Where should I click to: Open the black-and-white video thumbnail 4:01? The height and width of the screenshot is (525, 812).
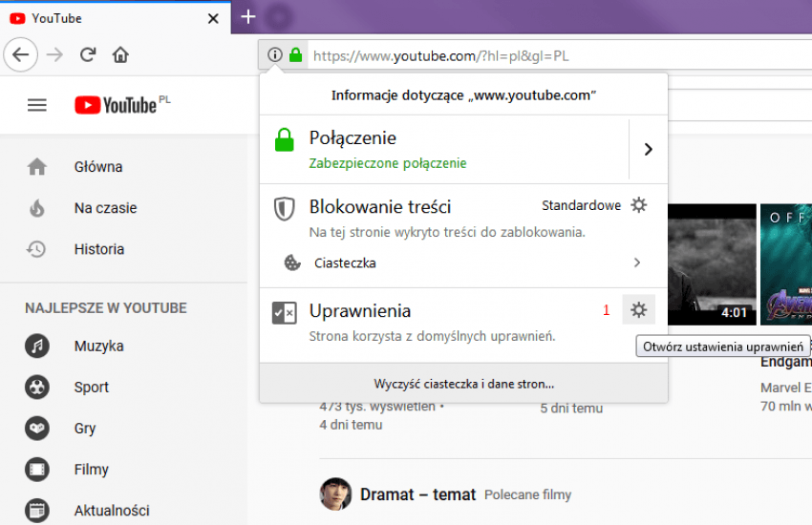click(x=712, y=264)
